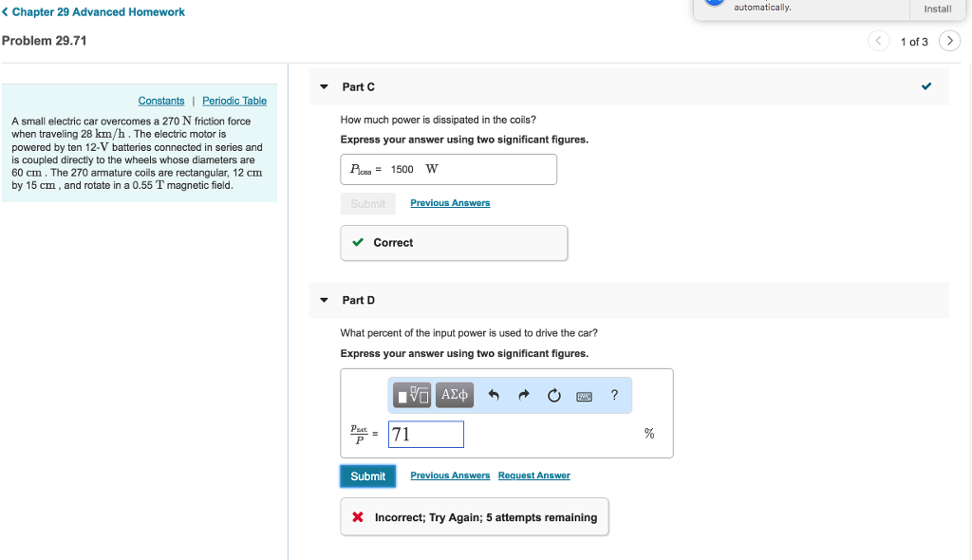View Previous Answers for Part D
The height and width of the screenshot is (560, 972).
450,476
